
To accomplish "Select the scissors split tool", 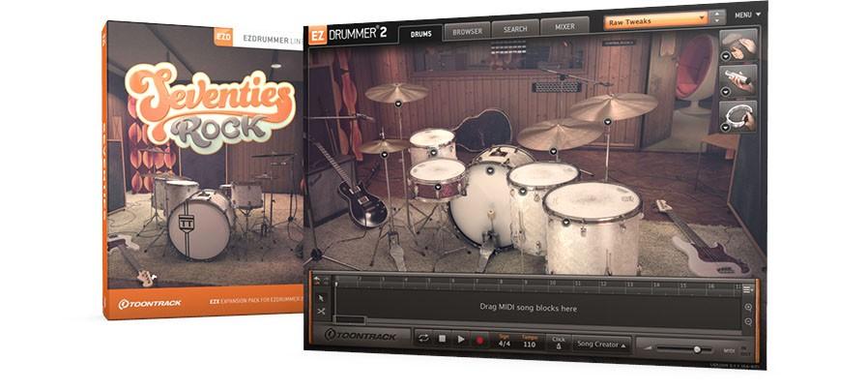I will tap(321, 311).
